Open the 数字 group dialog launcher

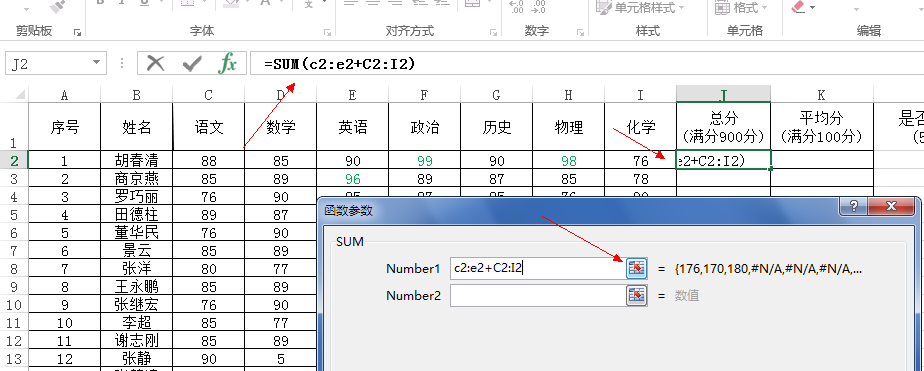580,33
